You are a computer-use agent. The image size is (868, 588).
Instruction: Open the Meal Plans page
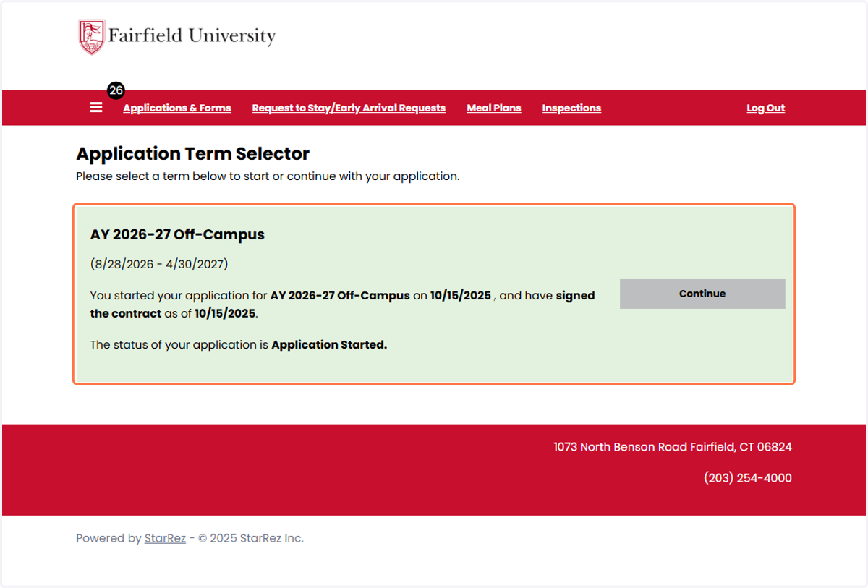pos(494,108)
